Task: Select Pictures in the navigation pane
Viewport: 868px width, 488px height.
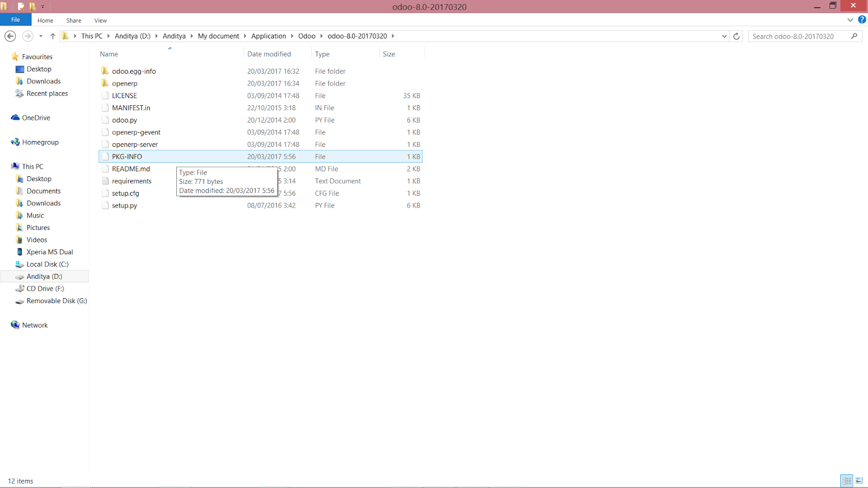Action: click(x=38, y=228)
